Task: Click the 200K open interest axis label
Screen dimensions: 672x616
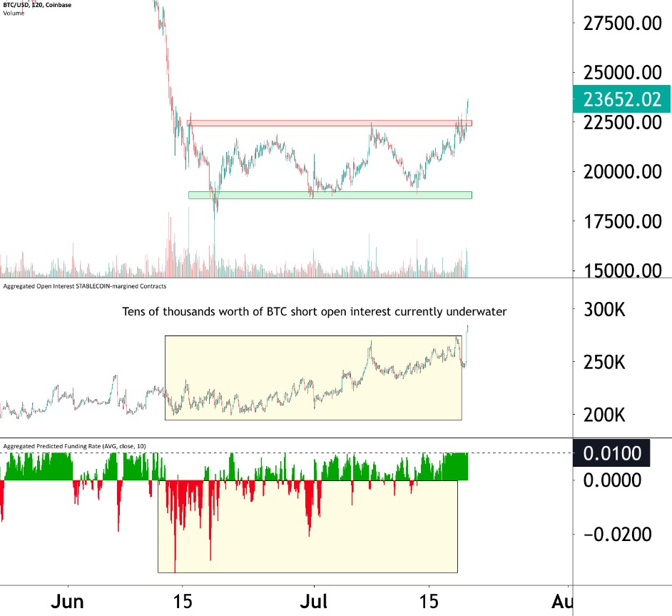Action: [x=605, y=415]
